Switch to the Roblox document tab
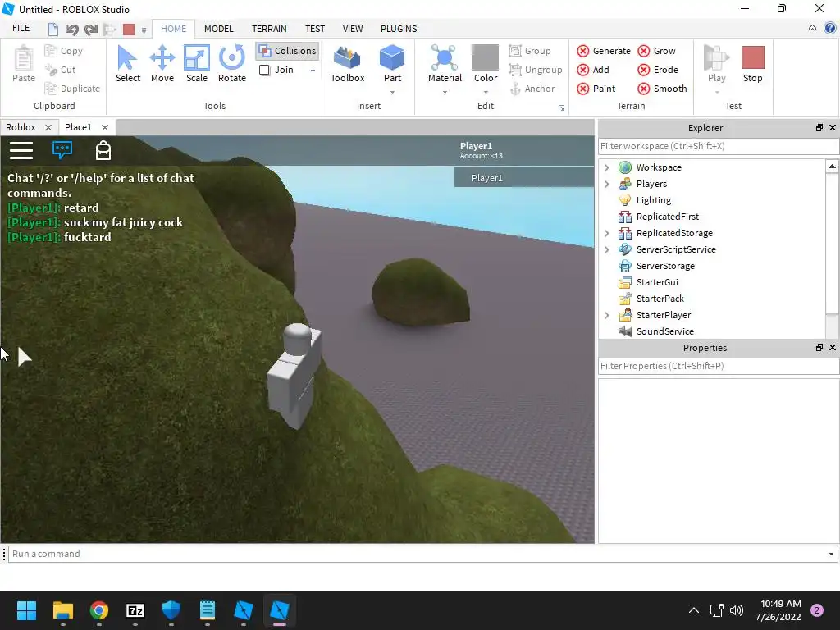 [x=21, y=127]
